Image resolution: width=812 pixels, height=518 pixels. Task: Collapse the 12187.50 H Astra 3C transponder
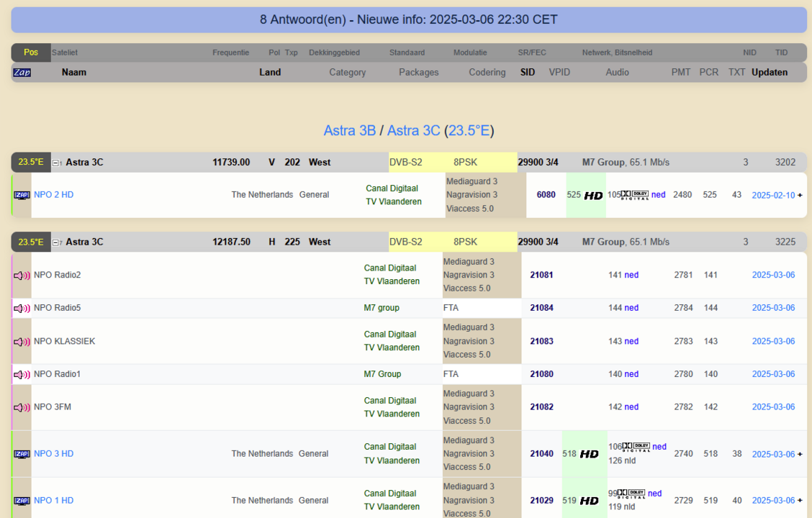click(57, 242)
